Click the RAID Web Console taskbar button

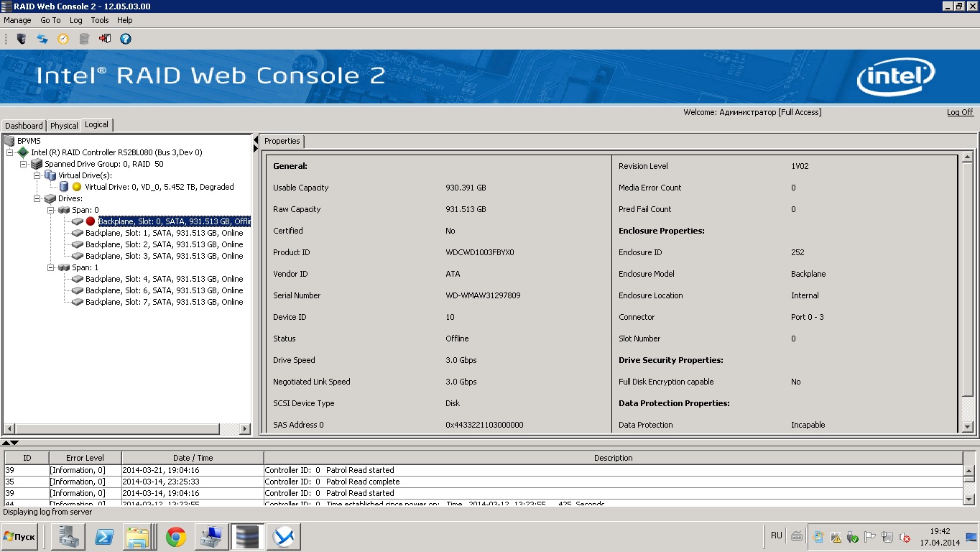247,537
